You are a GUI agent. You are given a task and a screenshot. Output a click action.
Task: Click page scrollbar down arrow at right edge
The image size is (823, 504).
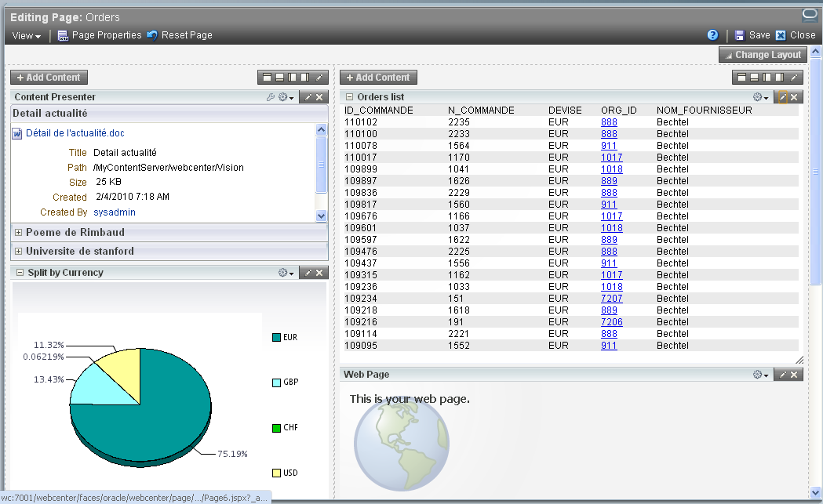[816, 492]
